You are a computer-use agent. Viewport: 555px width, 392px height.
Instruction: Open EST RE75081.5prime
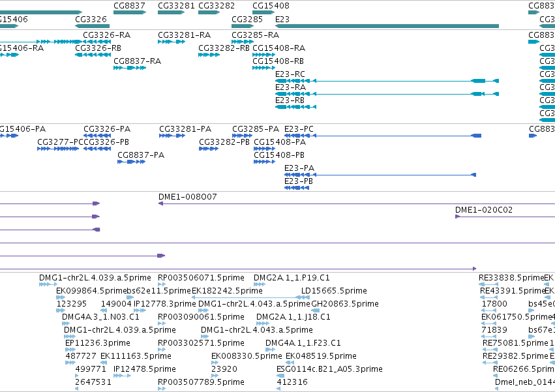[x=490, y=350]
